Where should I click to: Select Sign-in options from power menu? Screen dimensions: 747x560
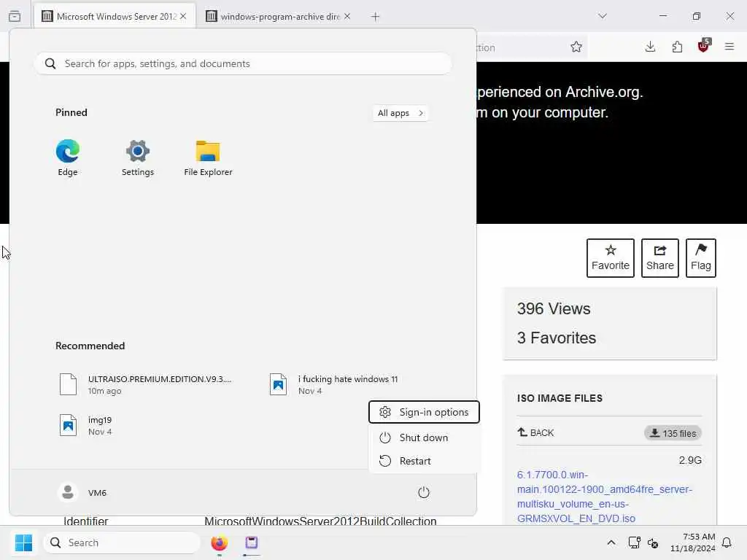pos(424,412)
